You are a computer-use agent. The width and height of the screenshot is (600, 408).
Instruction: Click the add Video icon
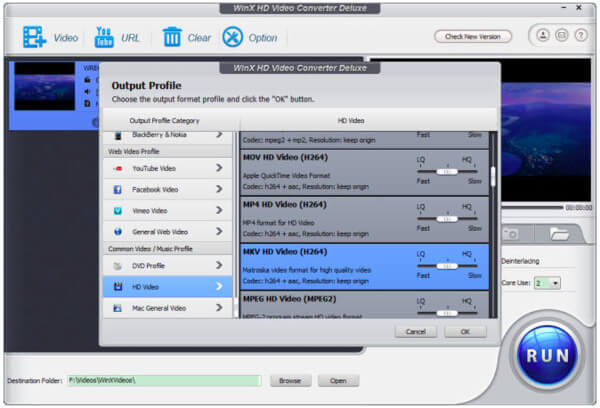coord(34,37)
